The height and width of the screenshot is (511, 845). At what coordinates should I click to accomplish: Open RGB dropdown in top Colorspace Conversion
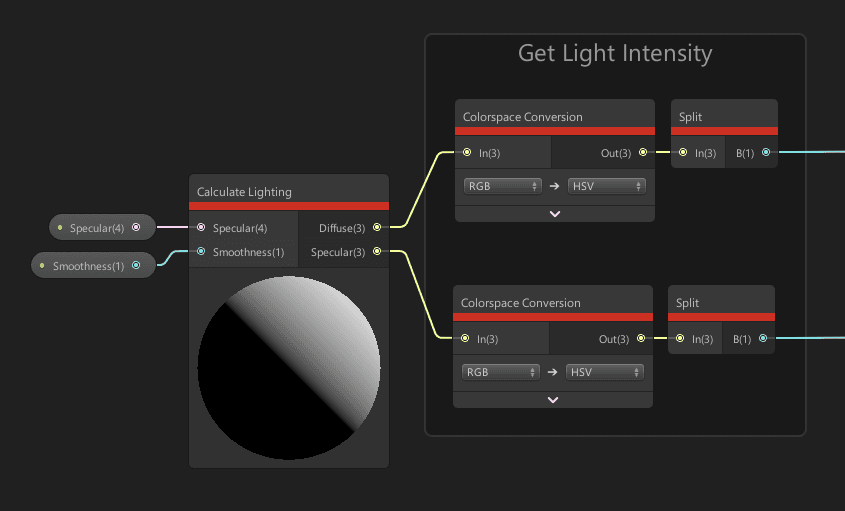pyautogui.click(x=502, y=186)
